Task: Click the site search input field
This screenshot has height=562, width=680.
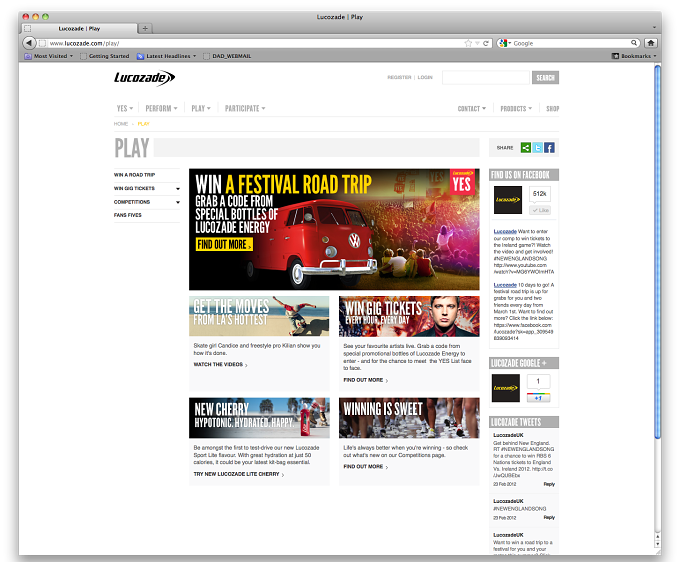Action: click(x=486, y=78)
